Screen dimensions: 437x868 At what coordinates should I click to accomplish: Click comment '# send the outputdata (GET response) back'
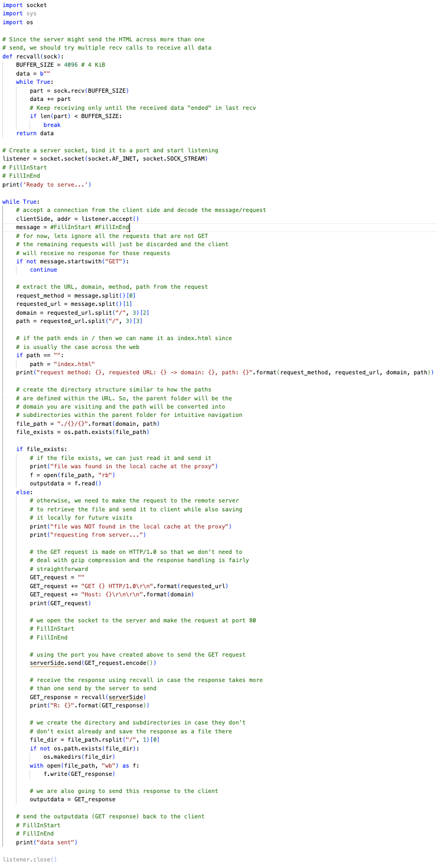click(110, 816)
